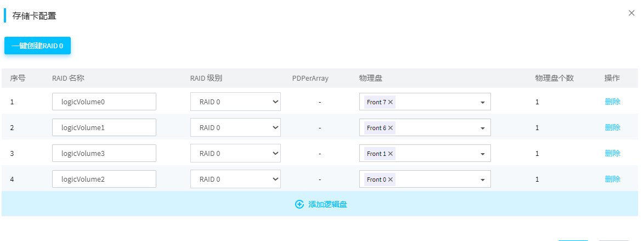Open RAID level dropdown for logicVolume0

tap(235, 102)
